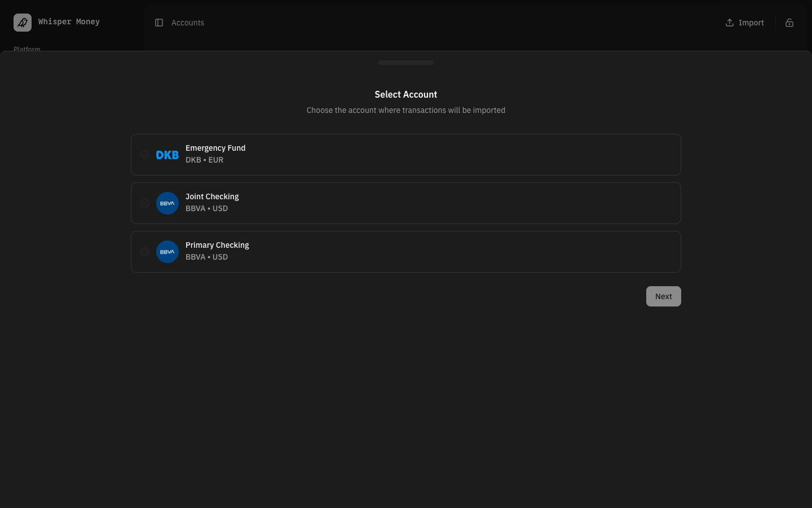Click the Whisper Money title text
This screenshot has width=812, height=508.
pos(69,22)
